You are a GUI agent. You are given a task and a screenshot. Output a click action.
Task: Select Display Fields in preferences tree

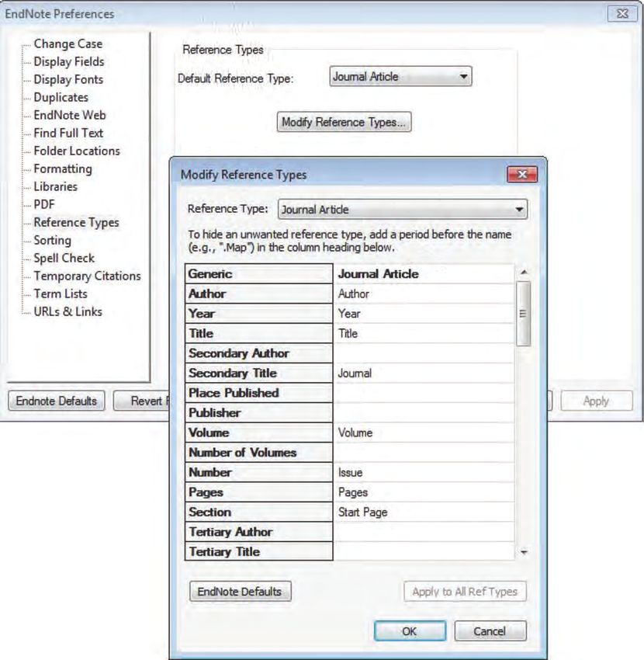pyautogui.click(x=68, y=61)
